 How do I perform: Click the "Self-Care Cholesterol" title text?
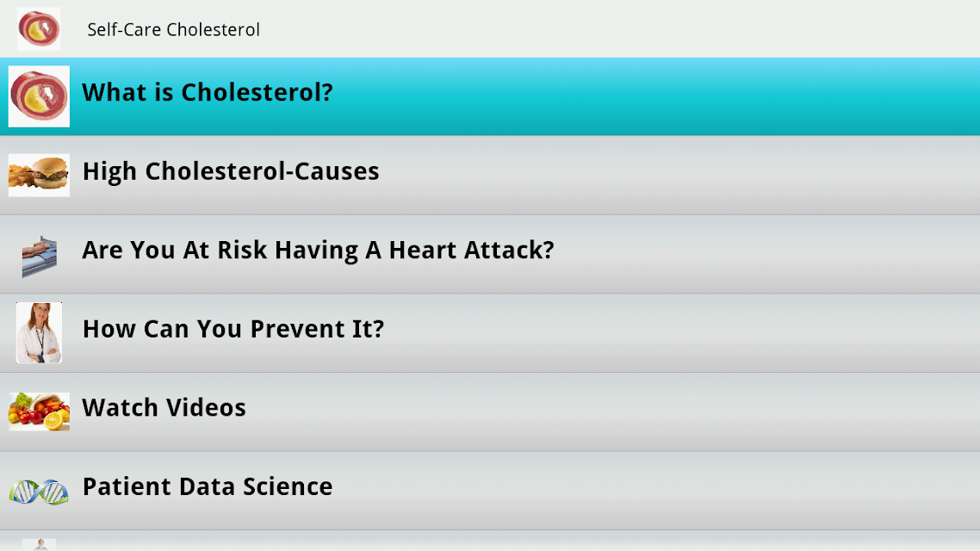(x=173, y=29)
